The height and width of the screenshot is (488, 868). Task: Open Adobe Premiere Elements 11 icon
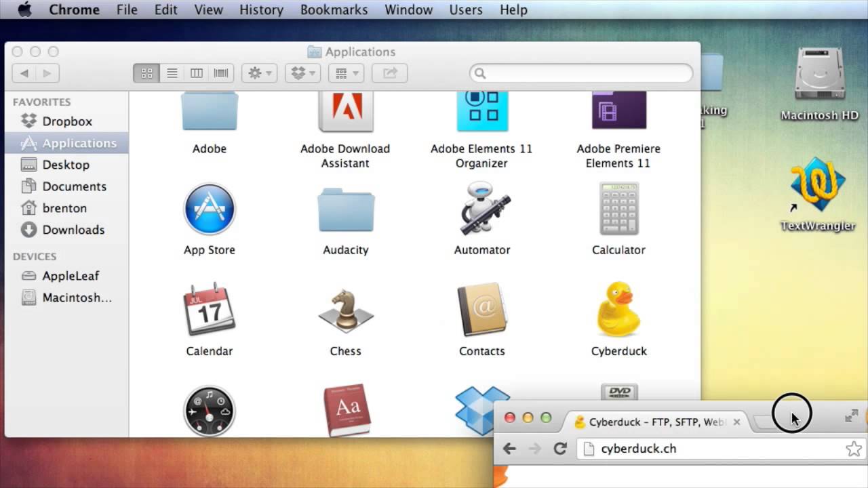click(x=618, y=112)
